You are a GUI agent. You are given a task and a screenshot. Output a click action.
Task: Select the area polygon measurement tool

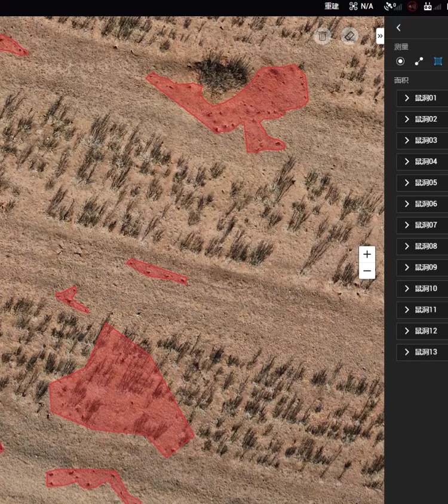pos(438,61)
